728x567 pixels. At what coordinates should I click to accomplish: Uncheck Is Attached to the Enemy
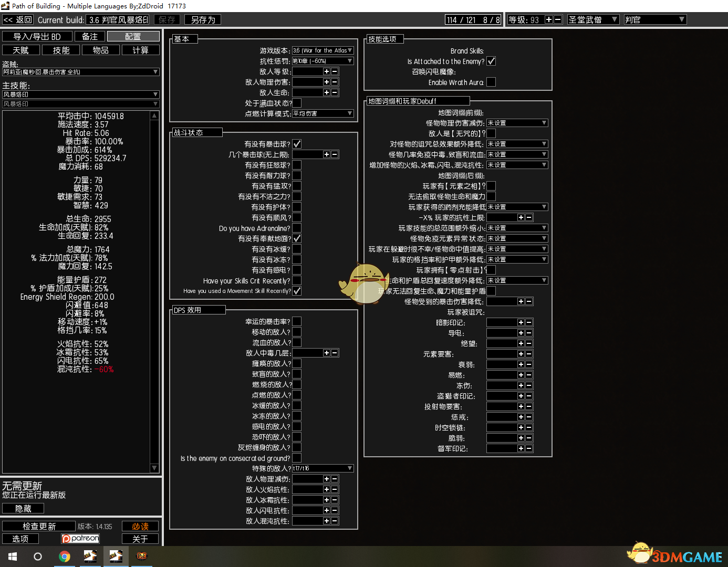pyautogui.click(x=491, y=61)
